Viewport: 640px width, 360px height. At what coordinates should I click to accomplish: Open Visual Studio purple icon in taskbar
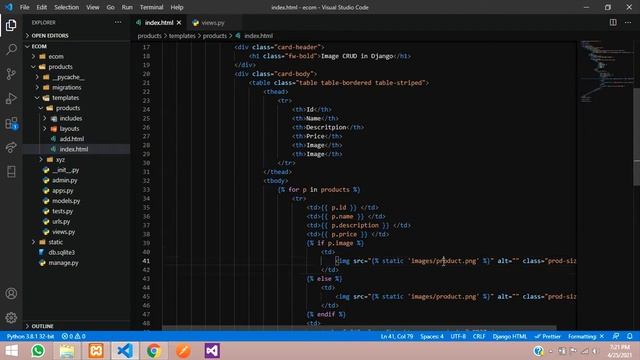coord(212,351)
